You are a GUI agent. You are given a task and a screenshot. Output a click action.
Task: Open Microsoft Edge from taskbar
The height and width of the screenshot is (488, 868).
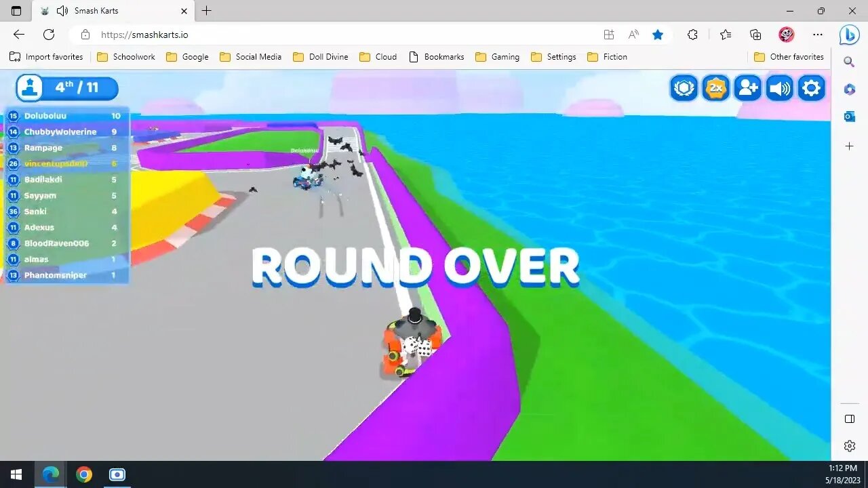pos(51,474)
